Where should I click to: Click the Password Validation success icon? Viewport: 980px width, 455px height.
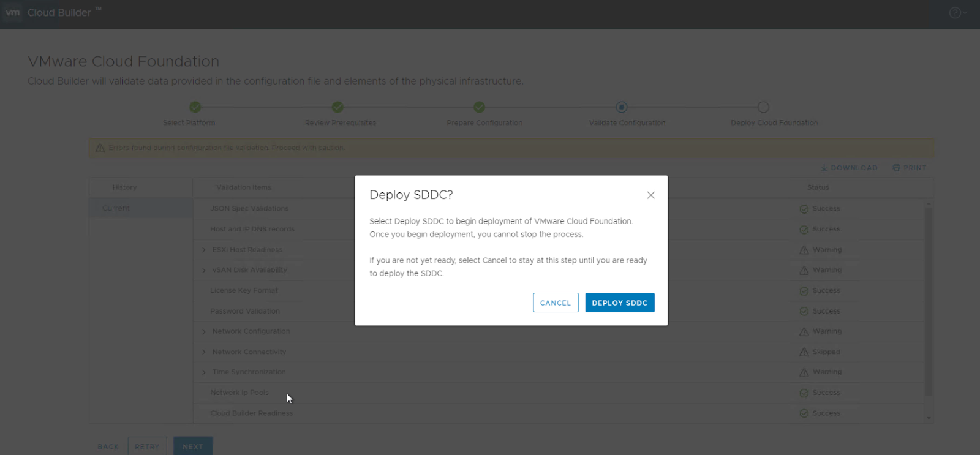(x=804, y=311)
